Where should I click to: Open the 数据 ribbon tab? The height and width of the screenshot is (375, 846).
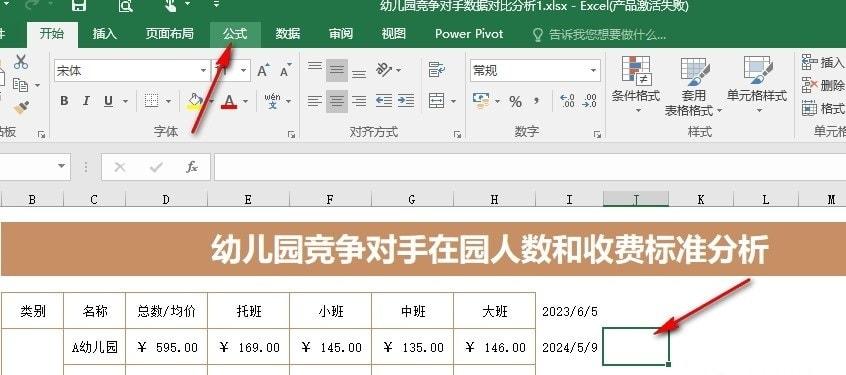coord(288,34)
